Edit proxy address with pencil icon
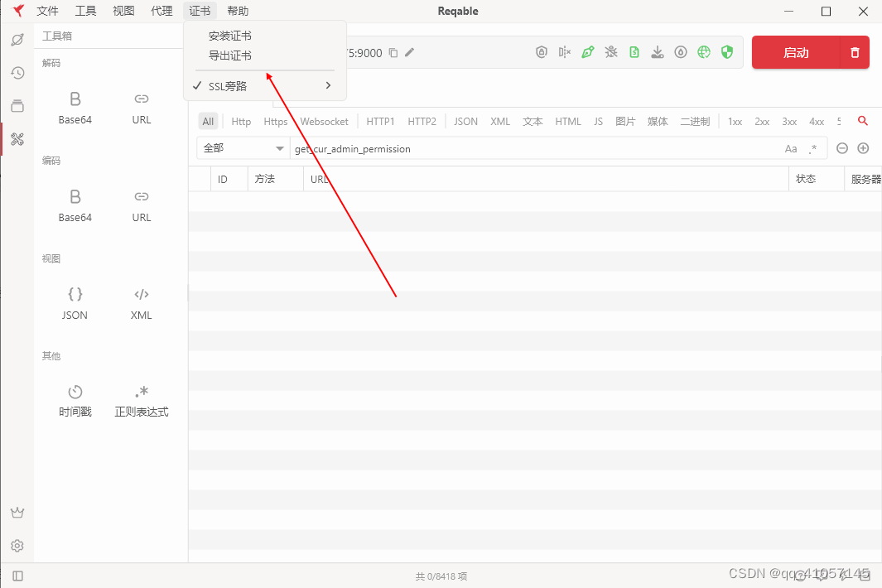Viewport: 882px width, 588px height. point(409,52)
